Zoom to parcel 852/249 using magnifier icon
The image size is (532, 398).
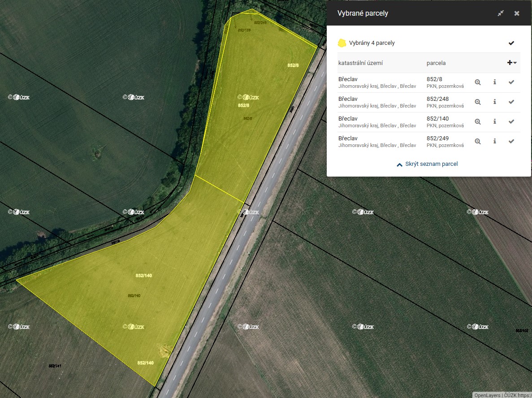478,142
